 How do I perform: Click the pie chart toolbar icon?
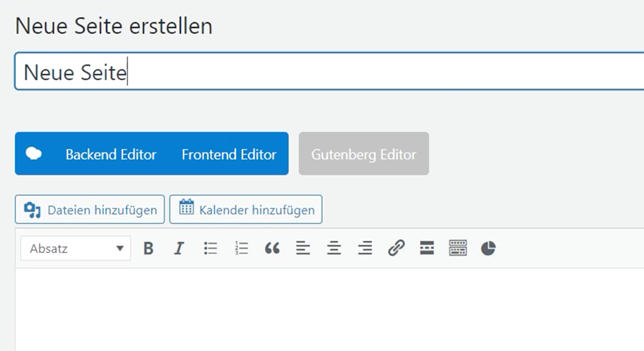[x=488, y=249]
